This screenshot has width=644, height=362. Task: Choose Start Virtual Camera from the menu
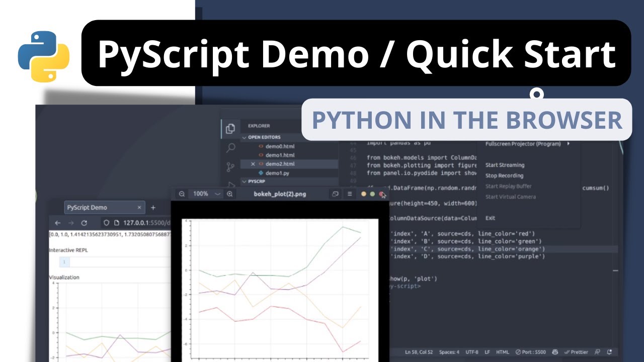click(510, 197)
